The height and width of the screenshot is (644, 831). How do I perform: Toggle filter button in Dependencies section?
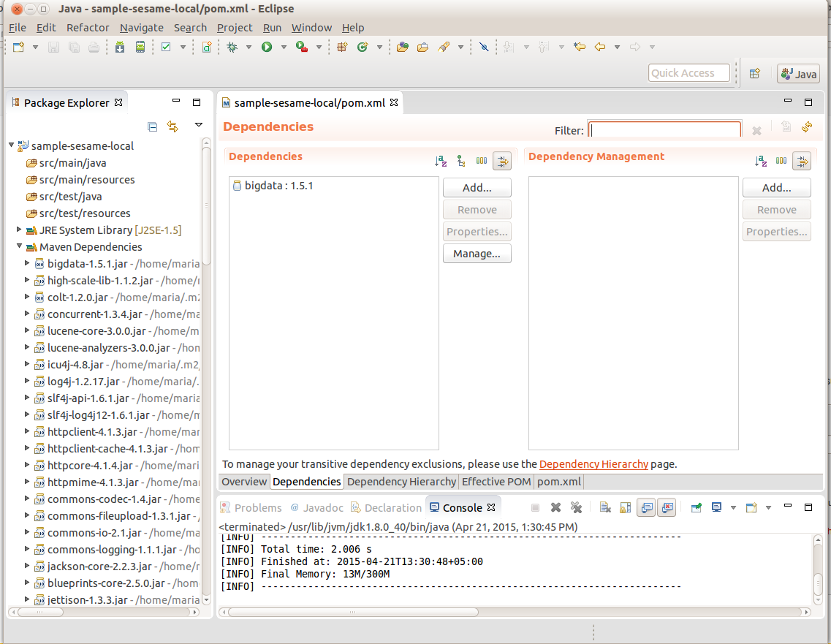point(502,161)
